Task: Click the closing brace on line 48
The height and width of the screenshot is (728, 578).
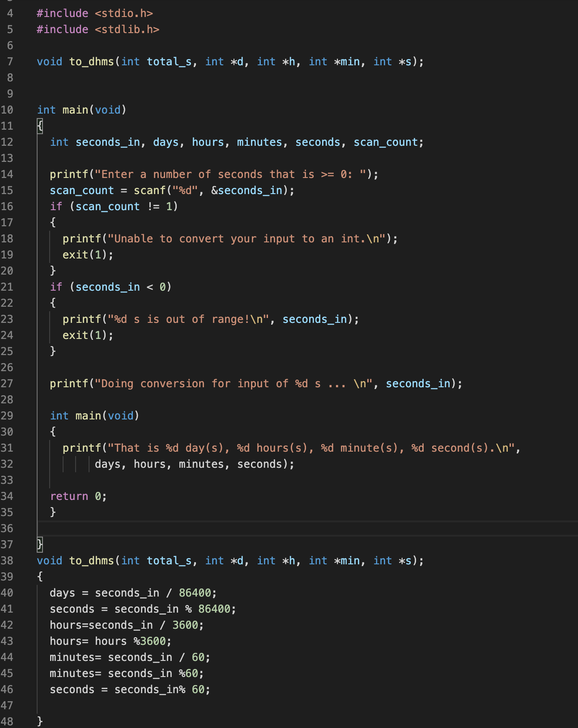Action: pos(40,721)
